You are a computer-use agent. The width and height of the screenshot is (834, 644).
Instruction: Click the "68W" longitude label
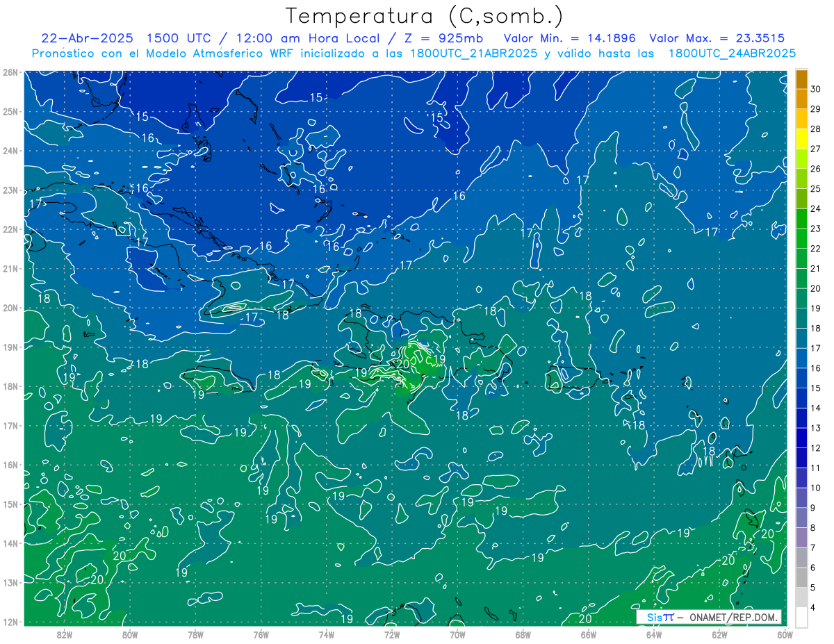point(523,634)
